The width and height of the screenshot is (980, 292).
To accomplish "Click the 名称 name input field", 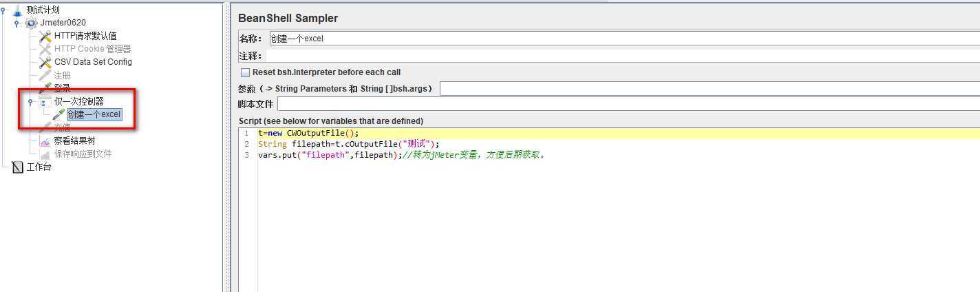I will [624, 39].
